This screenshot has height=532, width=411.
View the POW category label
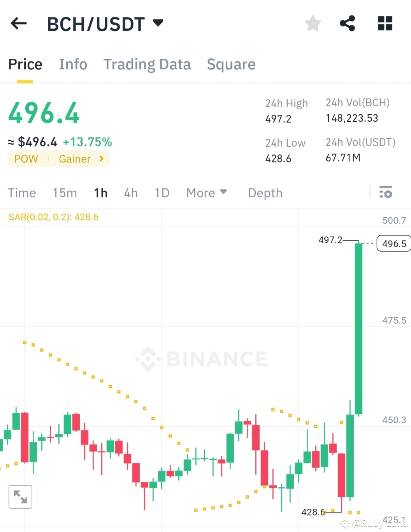pyautogui.click(x=26, y=159)
